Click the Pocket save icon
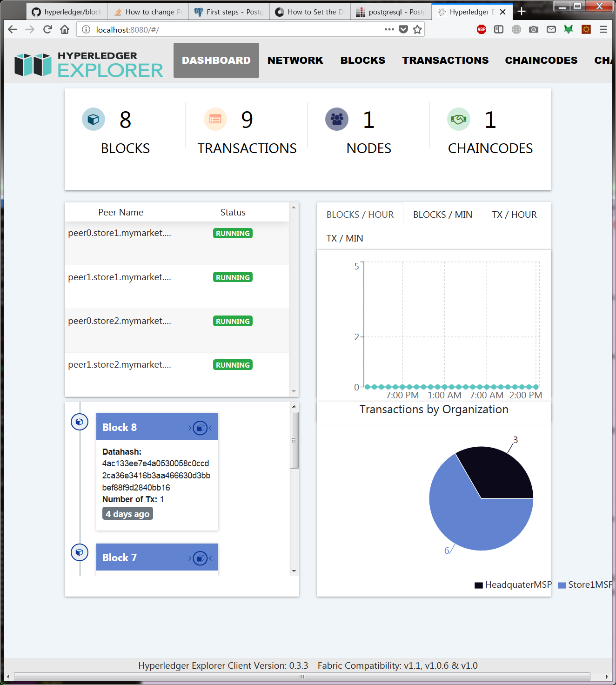The image size is (616, 685). [403, 29]
